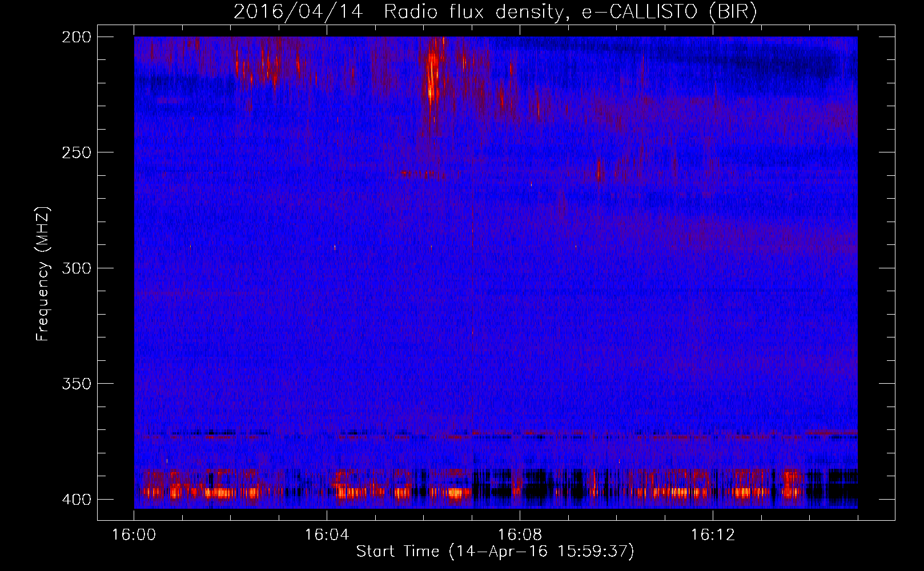Viewport: 924px width, 571px height.
Task: Click the 'Start Time (14-Apr-16 15:59:37)' label
Action: 495,552
